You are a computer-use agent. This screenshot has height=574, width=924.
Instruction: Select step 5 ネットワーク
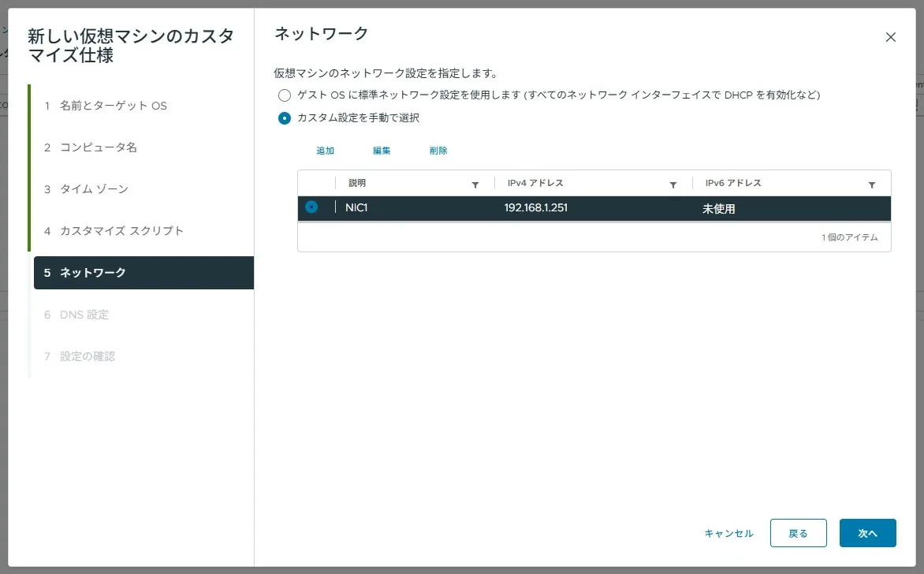(x=143, y=273)
